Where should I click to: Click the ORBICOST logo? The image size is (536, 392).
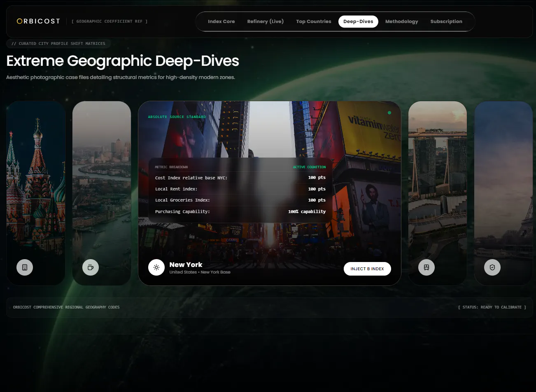point(38,21)
